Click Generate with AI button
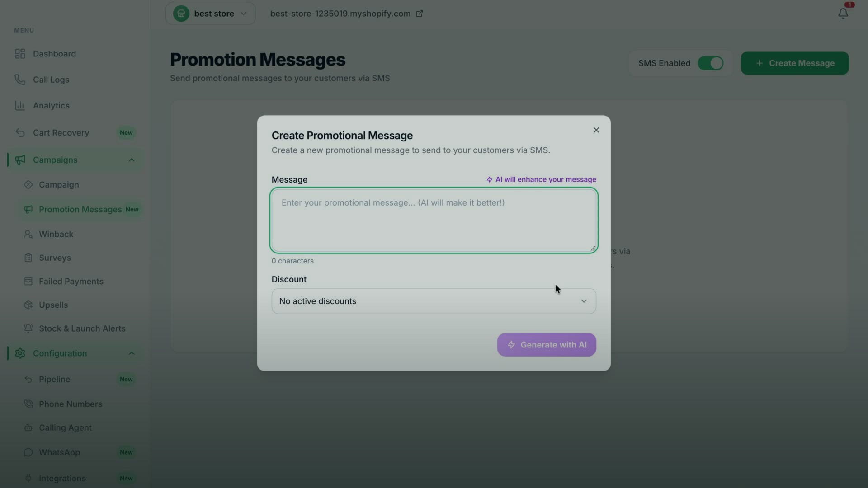 [x=547, y=345]
